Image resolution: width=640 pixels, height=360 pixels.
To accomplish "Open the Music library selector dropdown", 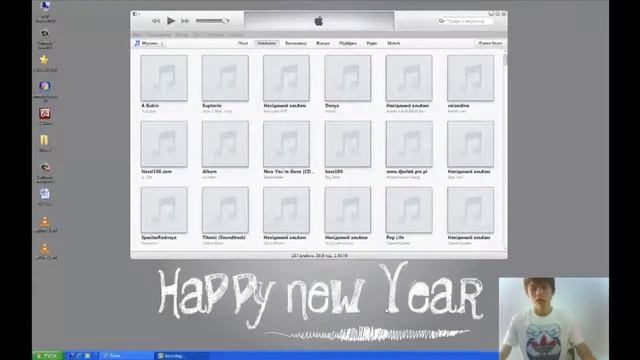I will pyautogui.click(x=149, y=43).
